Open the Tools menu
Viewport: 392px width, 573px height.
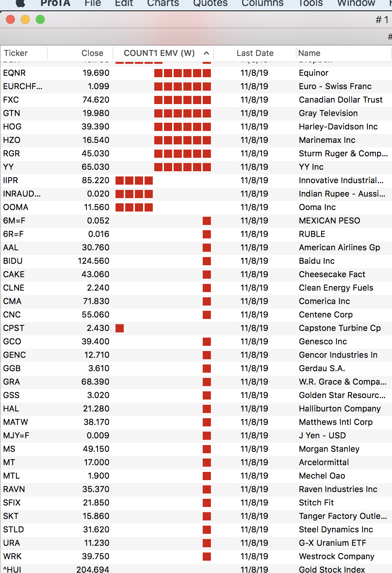(x=310, y=3)
